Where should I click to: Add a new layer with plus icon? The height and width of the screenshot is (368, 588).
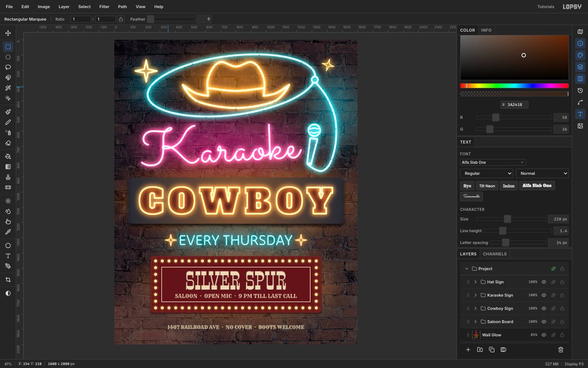468,349
